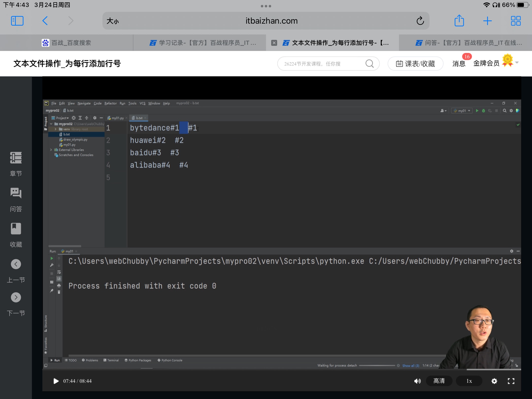The height and width of the screenshot is (399, 532).
Task: Open the Terminal tool window
Action: (111, 360)
